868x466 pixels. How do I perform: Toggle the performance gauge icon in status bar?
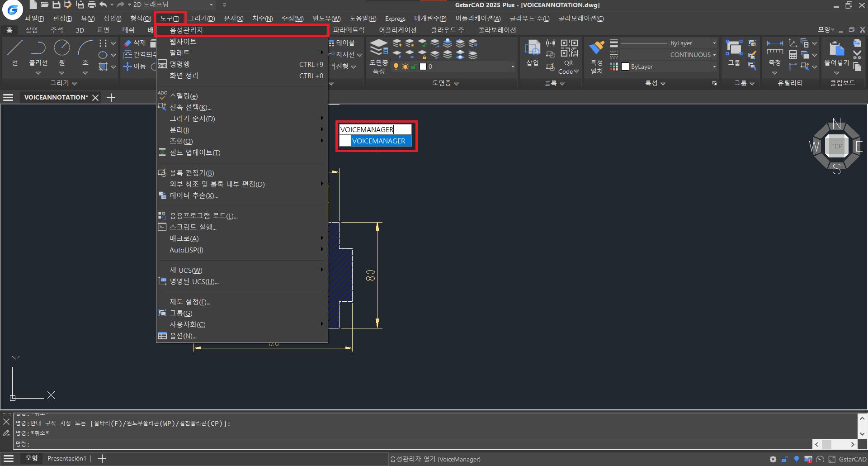(x=820, y=459)
